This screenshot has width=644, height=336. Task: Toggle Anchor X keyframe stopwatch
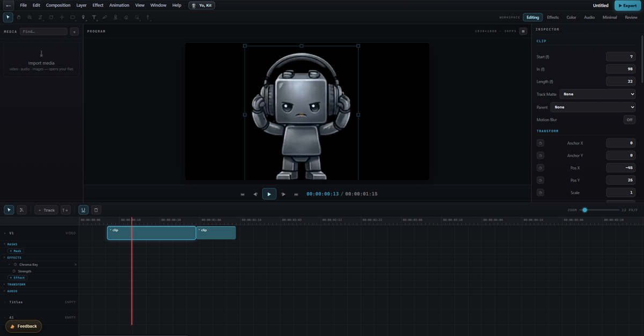(540, 143)
